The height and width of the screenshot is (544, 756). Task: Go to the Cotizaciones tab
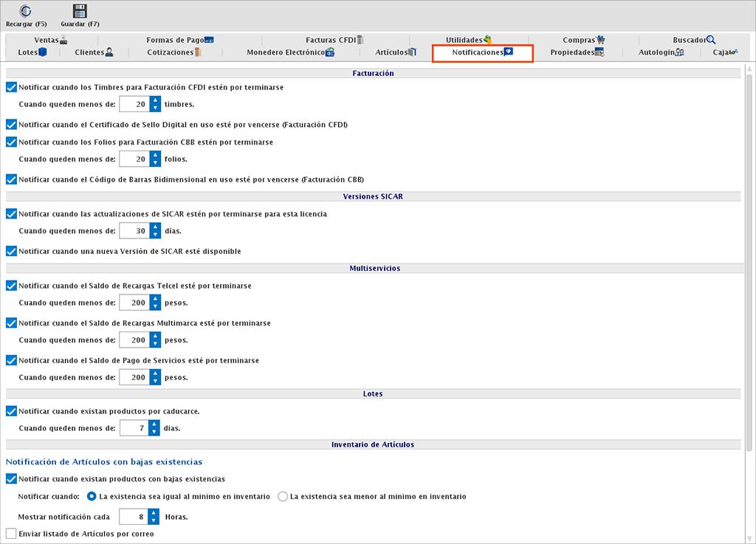[x=171, y=52]
